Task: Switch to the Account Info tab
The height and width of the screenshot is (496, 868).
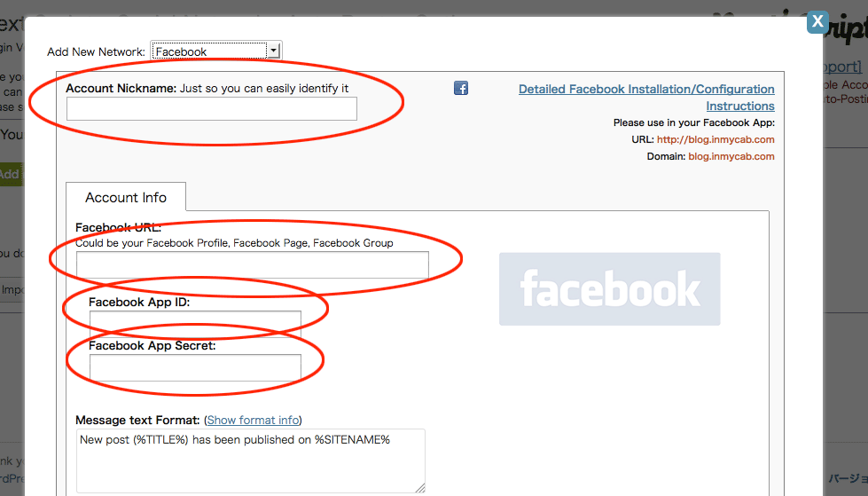Action: point(125,197)
